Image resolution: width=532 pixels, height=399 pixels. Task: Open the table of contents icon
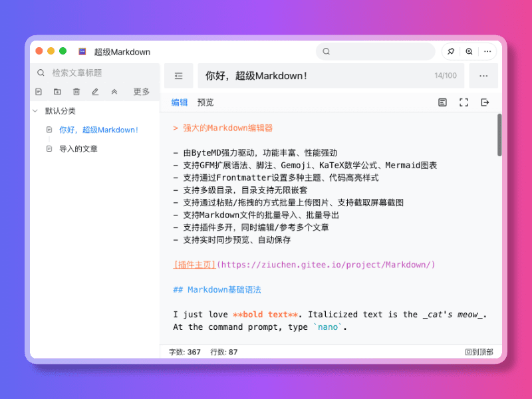442,102
